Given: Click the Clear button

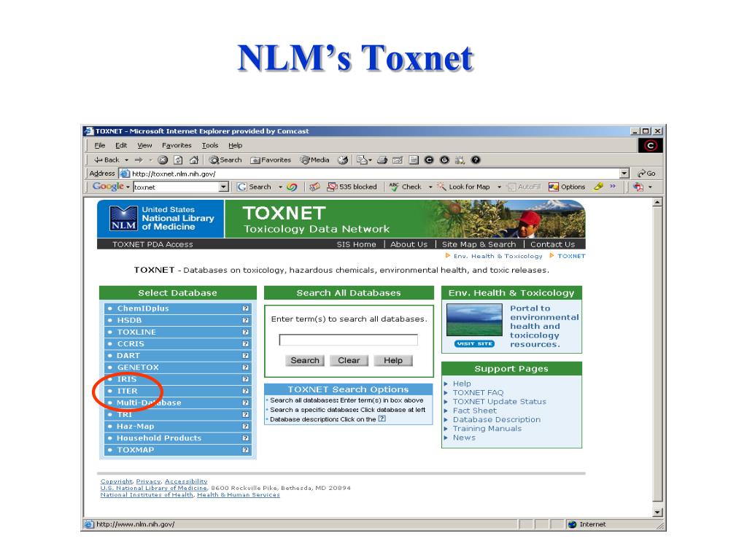Looking at the screenshot, I should pyautogui.click(x=349, y=360).
